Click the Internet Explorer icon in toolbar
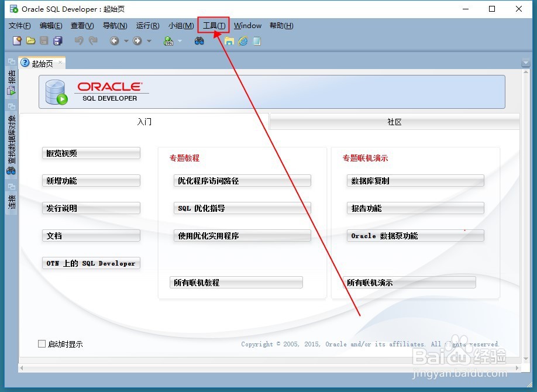This screenshot has height=392, width=537. coord(243,41)
